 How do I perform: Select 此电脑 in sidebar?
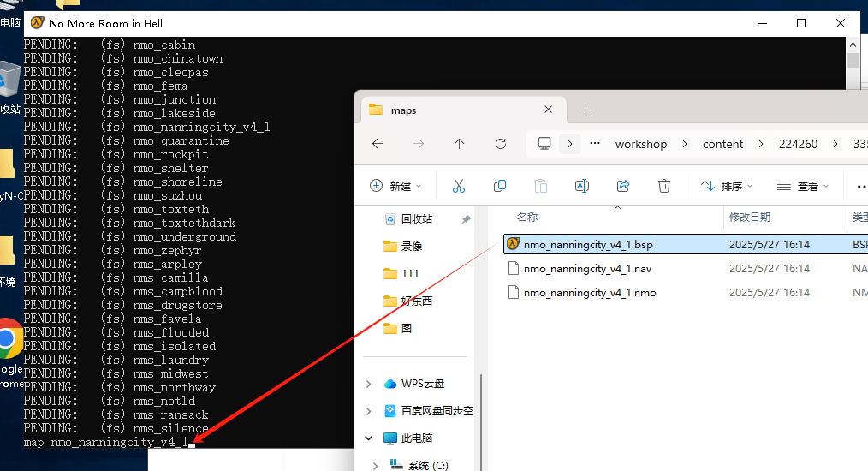pyautogui.click(x=407, y=438)
